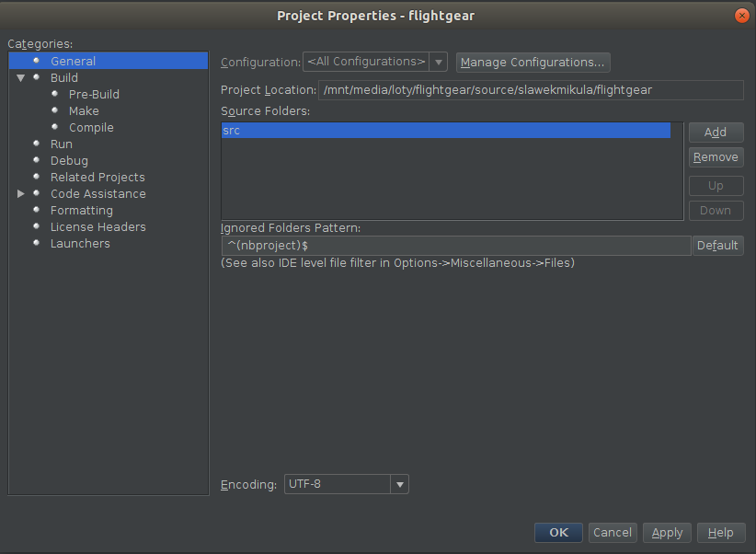The height and width of the screenshot is (554, 756).
Task: Select the Build category
Action: point(64,77)
